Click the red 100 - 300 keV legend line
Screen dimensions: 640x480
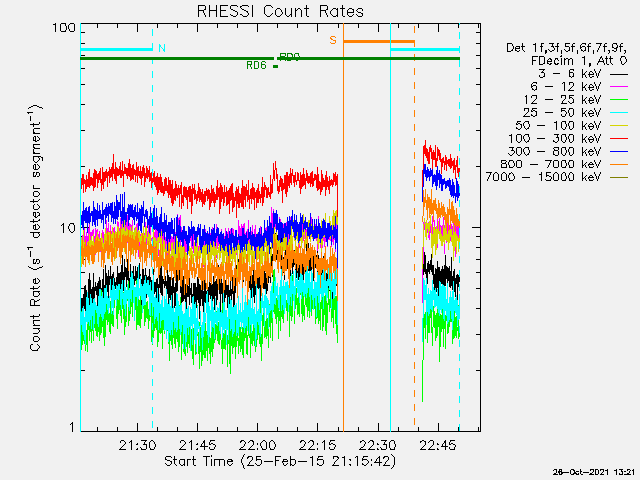tap(619, 139)
